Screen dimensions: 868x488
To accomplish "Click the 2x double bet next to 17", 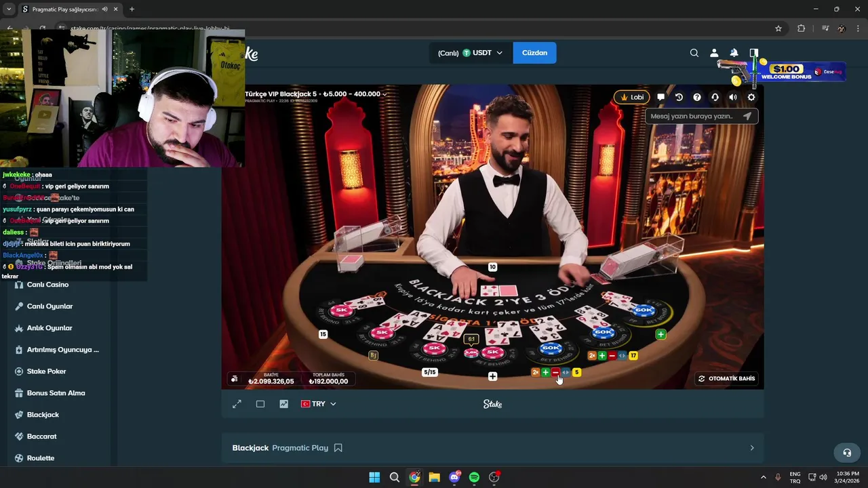I will 592,355.
